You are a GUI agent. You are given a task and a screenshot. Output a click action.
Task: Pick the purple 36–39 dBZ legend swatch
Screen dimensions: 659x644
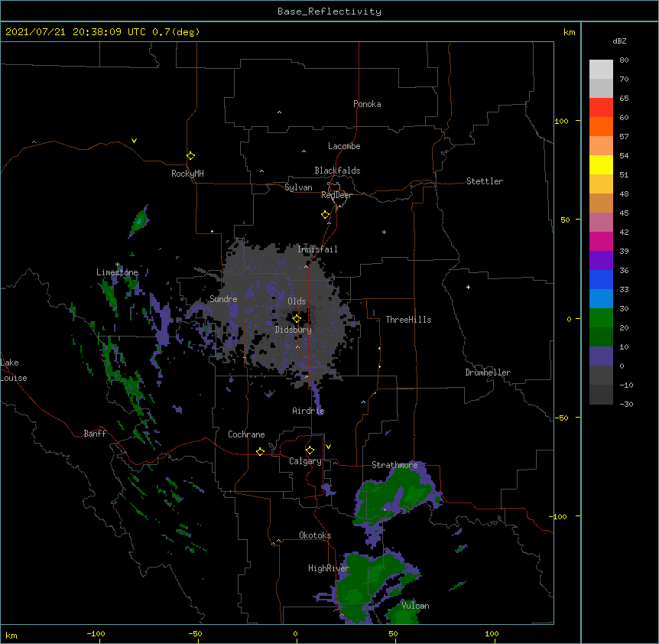601,260
